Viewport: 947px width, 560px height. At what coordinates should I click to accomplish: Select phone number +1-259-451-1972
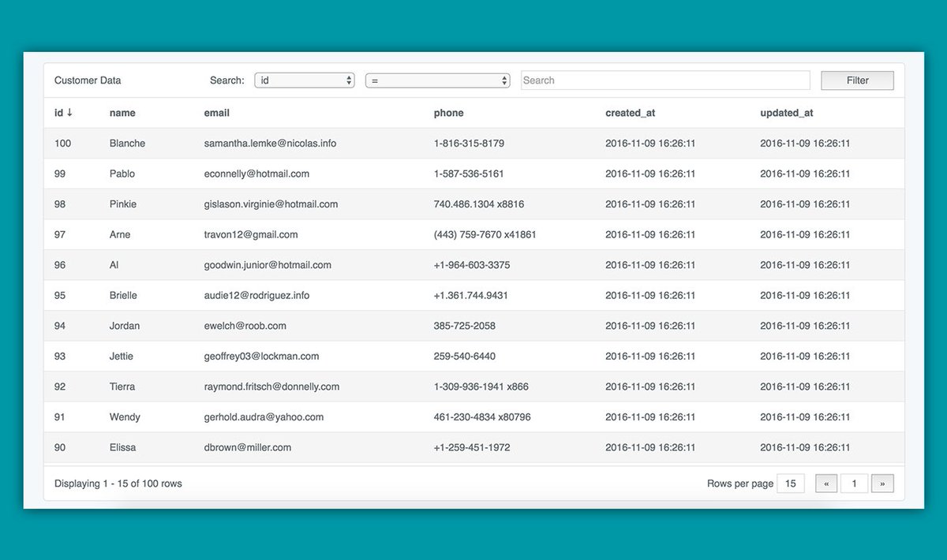[472, 447]
